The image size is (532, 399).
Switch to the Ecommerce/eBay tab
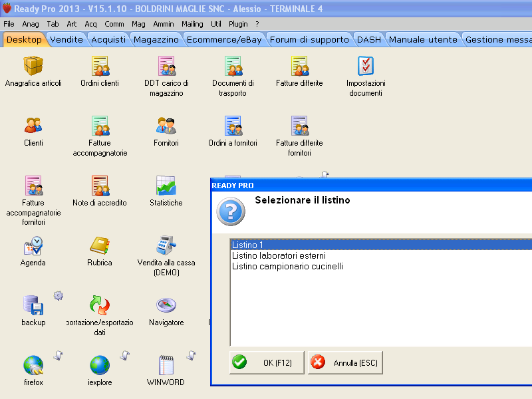coord(224,39)
